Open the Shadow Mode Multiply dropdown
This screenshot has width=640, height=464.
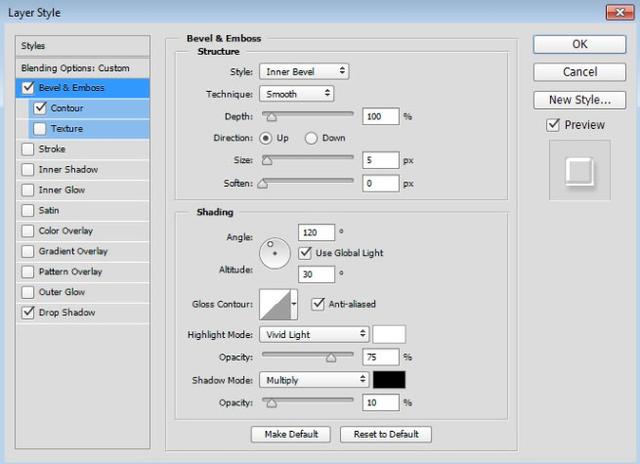pos(314,380)
